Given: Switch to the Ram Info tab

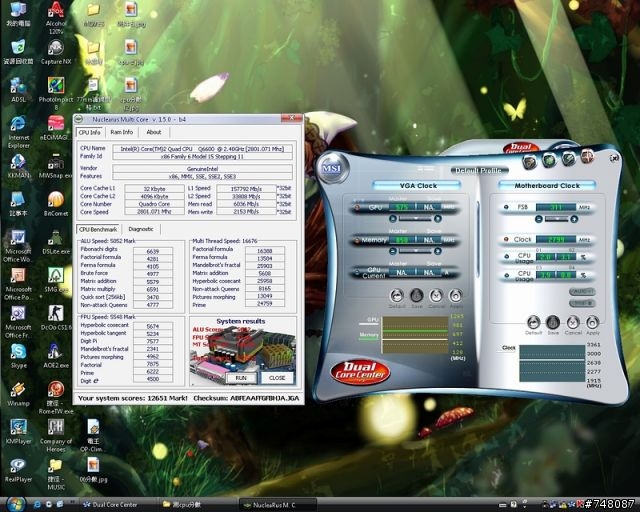Looking at the screenshot, I should pyautogui.click(x=122, y=132).
